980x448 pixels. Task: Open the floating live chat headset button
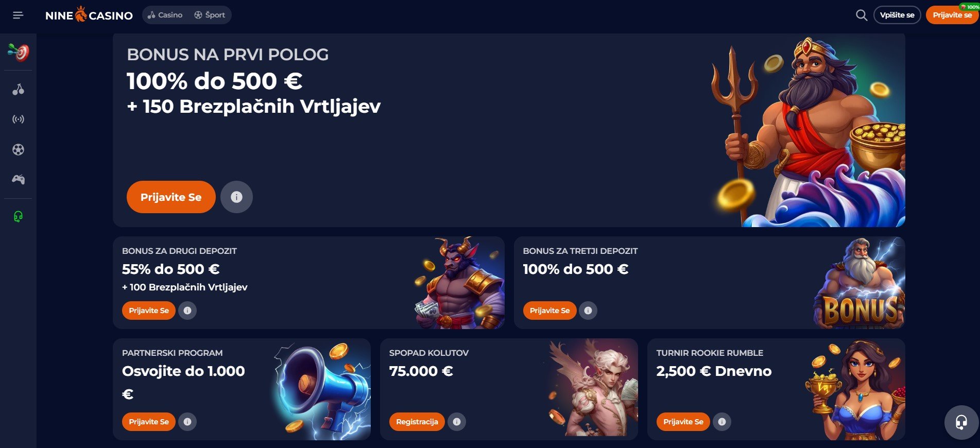pyautogui.click(x=961, y=422)
